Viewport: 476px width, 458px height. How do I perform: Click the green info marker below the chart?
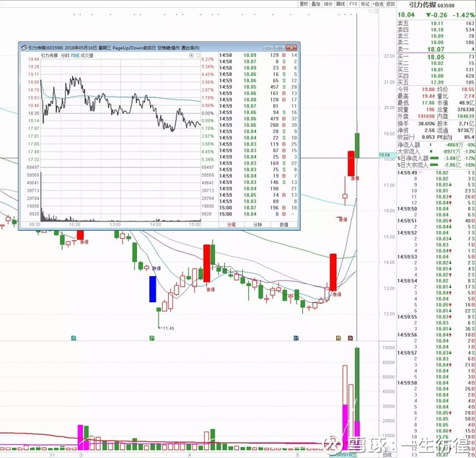pos(152,338)
